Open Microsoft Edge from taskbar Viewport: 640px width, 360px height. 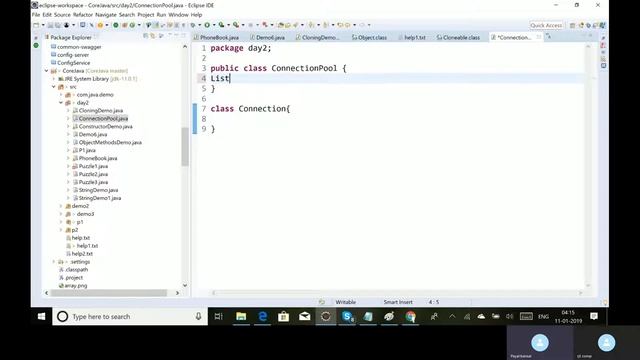tap(262, 316)
